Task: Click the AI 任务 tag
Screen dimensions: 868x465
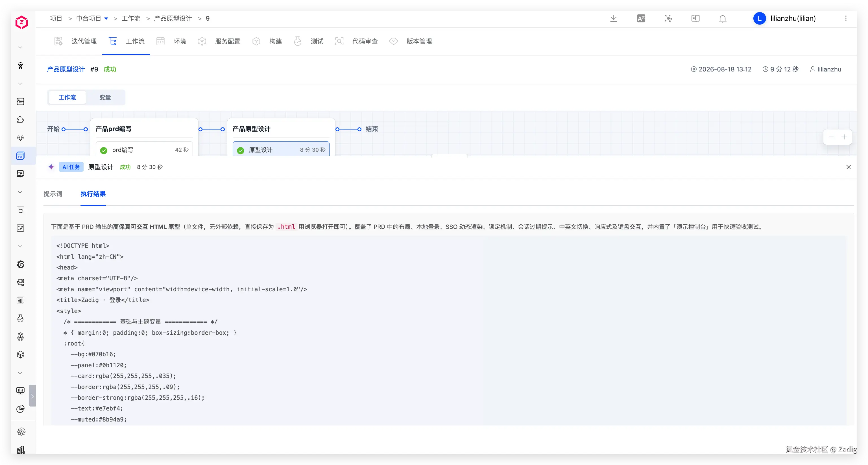Action: 71,167
